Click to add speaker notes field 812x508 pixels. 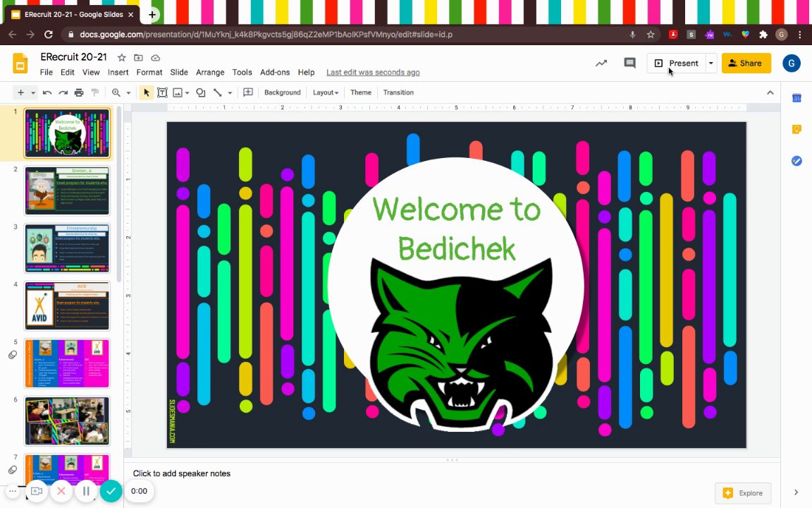[x=452, y=473]
